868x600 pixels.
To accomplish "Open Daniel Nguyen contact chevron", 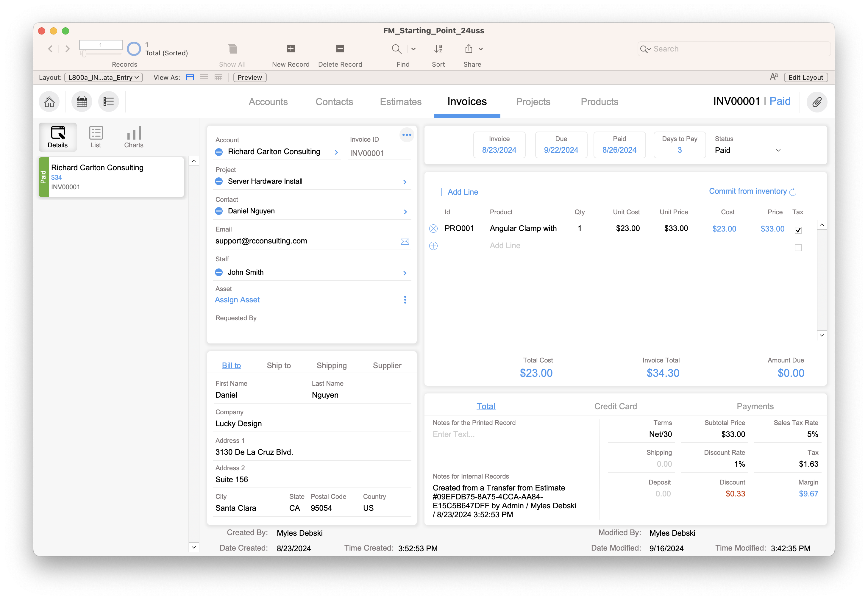I will click(405, 212).
